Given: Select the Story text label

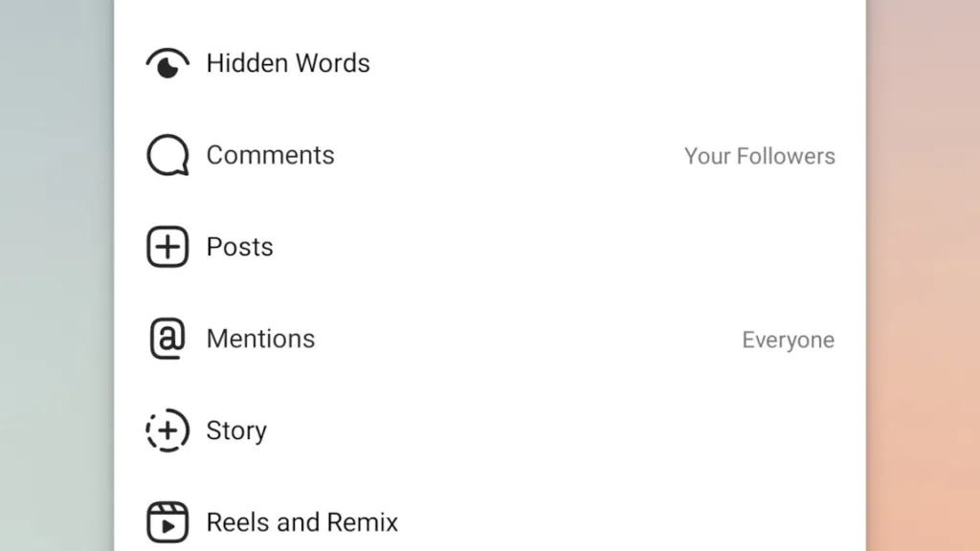Looking at the screenshot, I should click(x=237, y=431).
